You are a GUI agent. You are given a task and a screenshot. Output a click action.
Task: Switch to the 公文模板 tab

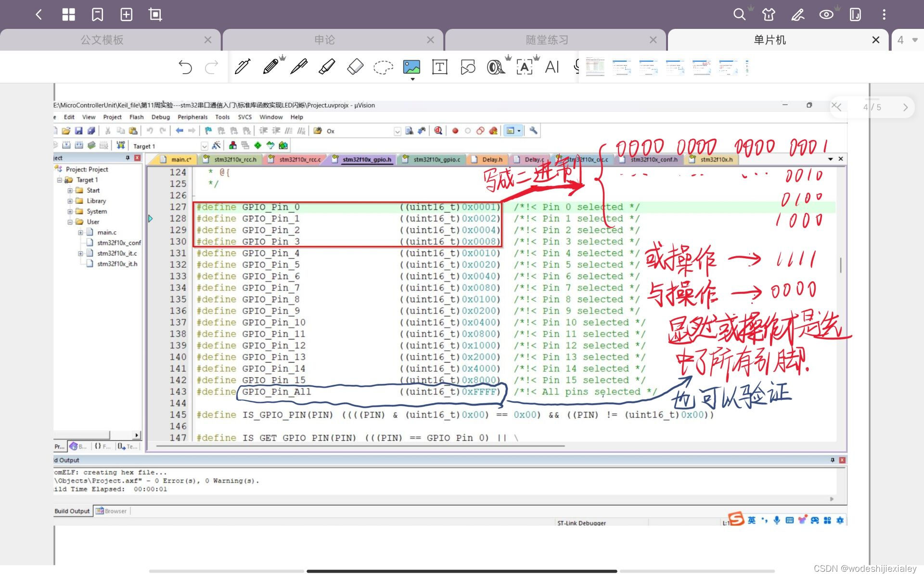point(102,40)
